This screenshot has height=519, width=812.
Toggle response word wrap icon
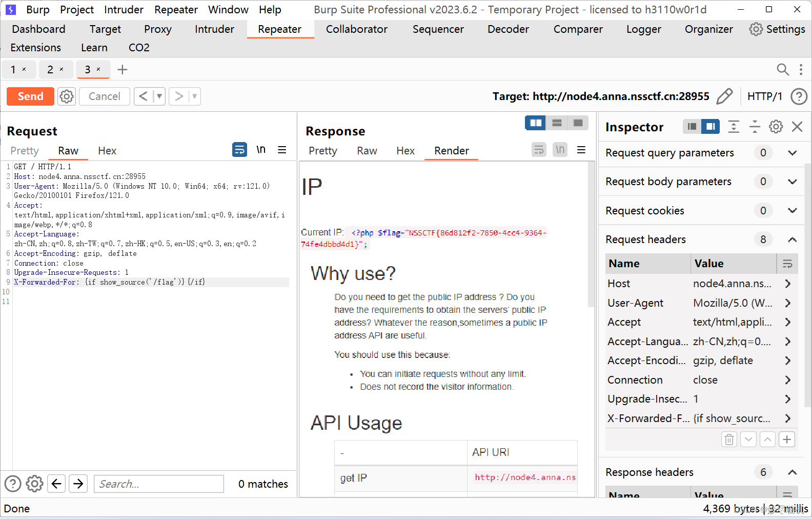pos(539,150)
